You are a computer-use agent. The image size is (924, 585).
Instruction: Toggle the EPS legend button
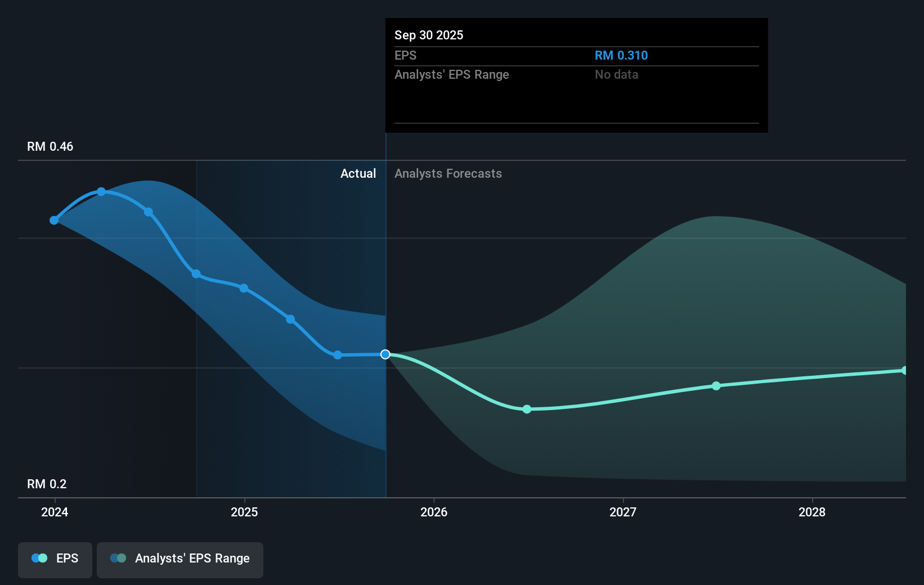[x=55, y=560]
